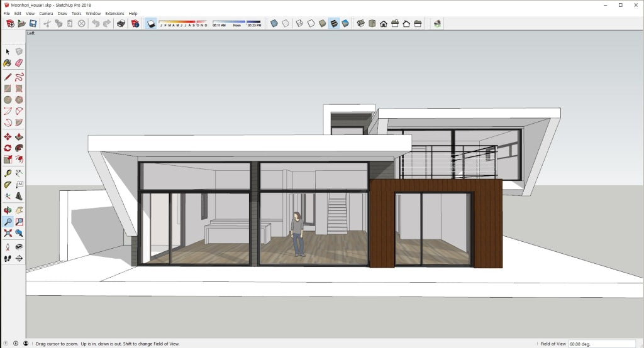Select the Rectangle tool
644x348 pixels.
pos(8,88)
